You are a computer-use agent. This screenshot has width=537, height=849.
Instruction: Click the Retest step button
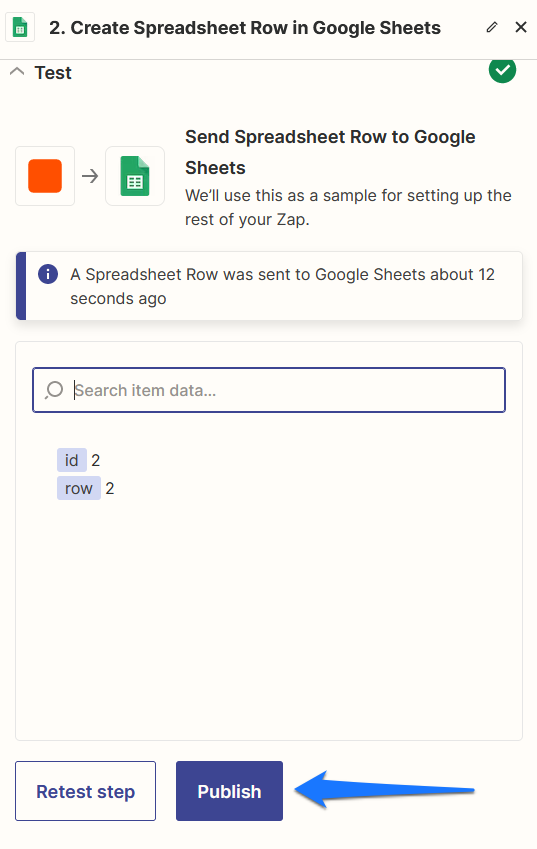pyautogui.click(x=86, y=791)
